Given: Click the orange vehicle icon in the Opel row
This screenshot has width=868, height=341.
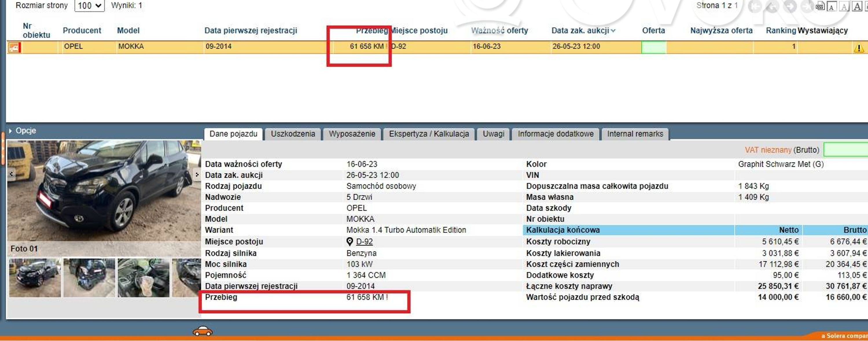Looking at the screenshot, I should [14, 47].
